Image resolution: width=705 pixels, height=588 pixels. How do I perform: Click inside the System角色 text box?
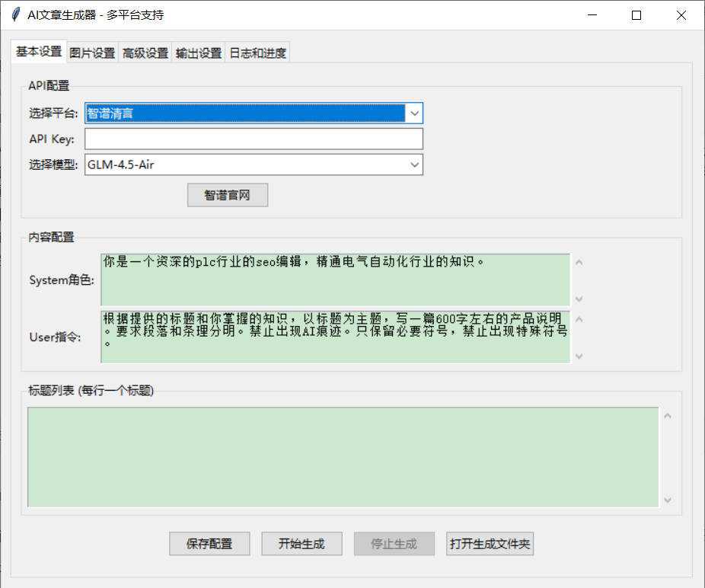pos(335,280)
